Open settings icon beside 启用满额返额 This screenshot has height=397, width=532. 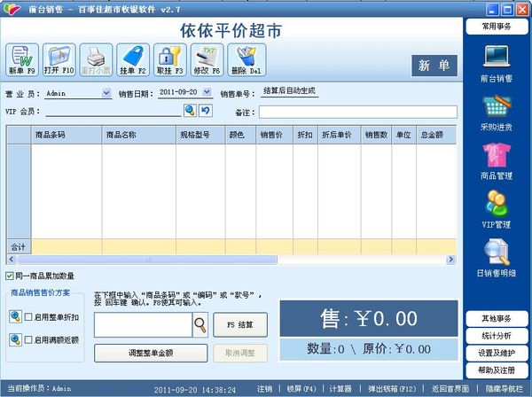15,339
